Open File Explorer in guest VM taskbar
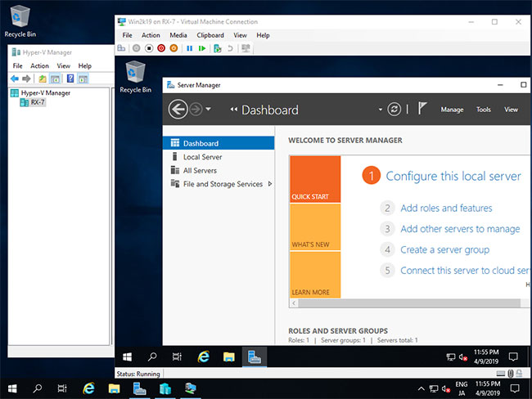532x399 pixels. (228, 356)
